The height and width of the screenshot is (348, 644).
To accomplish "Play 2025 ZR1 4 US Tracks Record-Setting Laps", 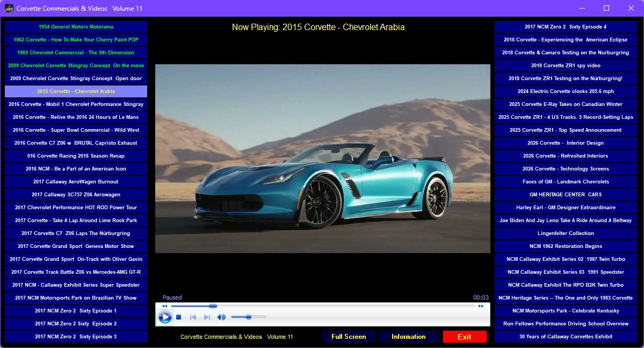I will (566, 117).
